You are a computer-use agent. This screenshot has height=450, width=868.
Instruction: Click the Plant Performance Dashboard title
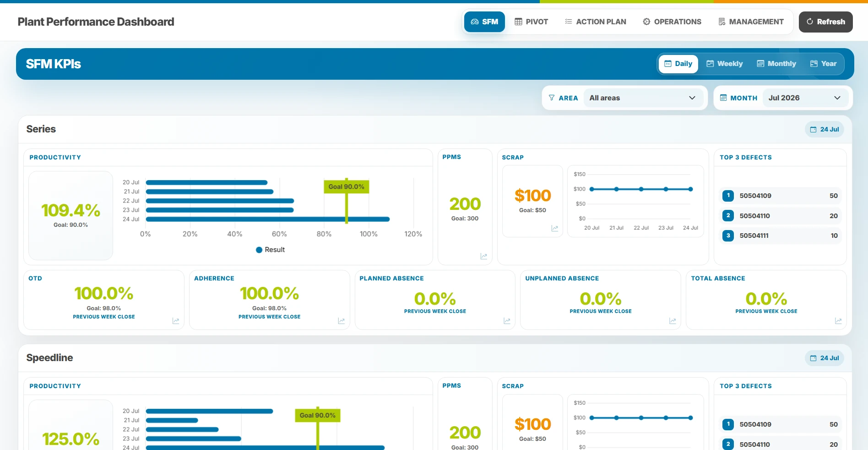pos(96,22)
